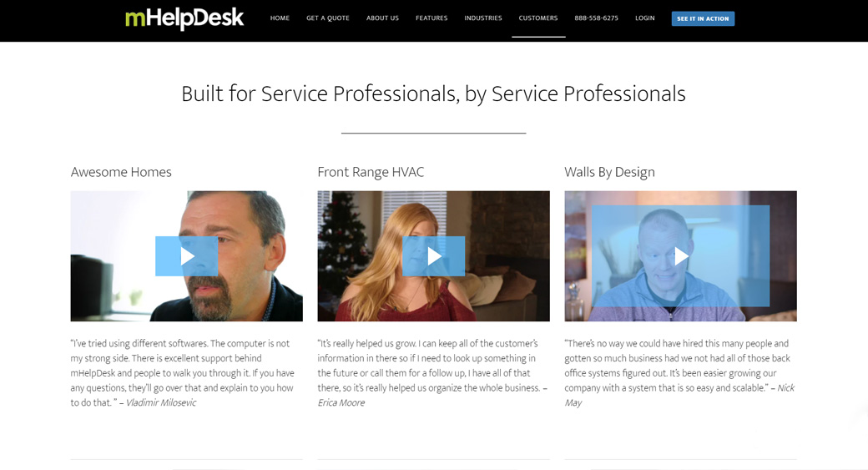The width and height of the screenshot is (868, 470).
Task: Open the Home menu item
Action: (x=280, y=18)
